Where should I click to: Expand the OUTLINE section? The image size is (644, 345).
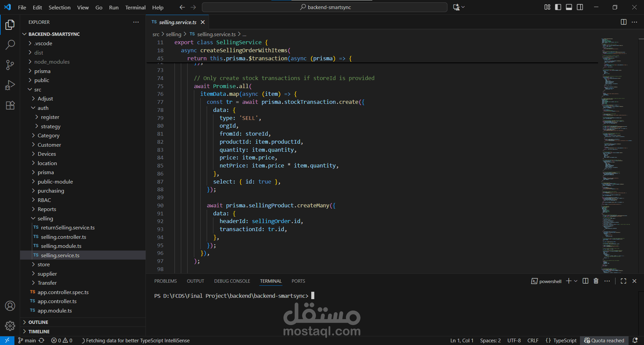[38, 322]
